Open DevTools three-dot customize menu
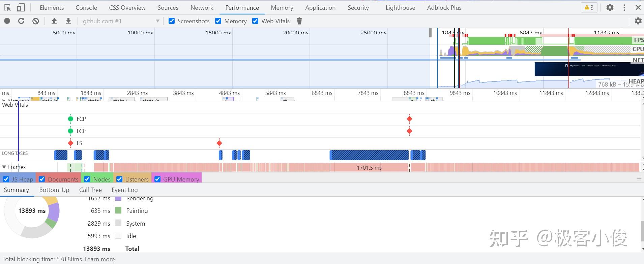Viewport: 644px width, 264px height. tap(624, 7)
